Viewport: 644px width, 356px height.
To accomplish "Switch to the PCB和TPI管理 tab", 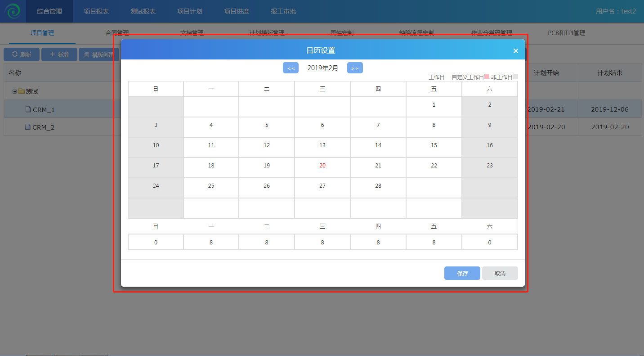I will [x=566, y=33].
